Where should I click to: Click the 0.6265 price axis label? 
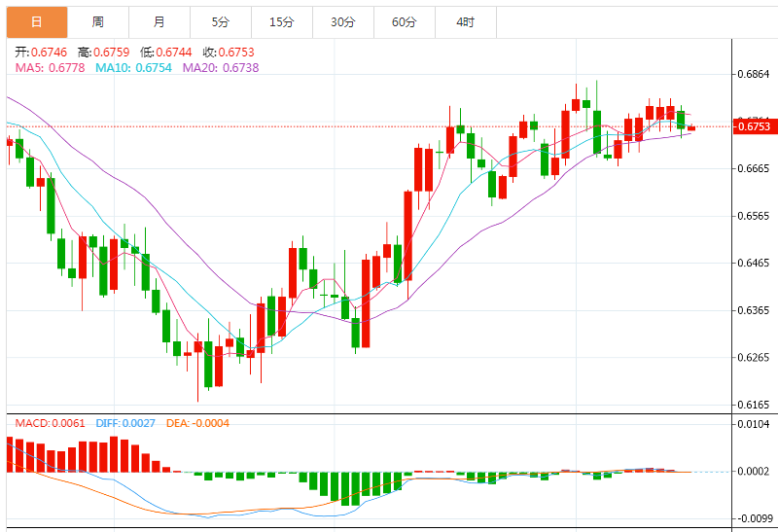click(753, 357)
